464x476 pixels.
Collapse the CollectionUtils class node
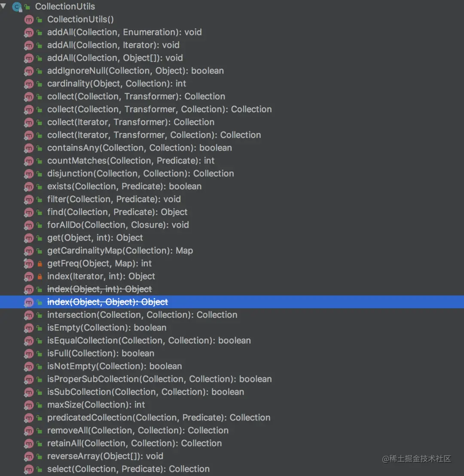pyautogui.click(x=3, y=6)
